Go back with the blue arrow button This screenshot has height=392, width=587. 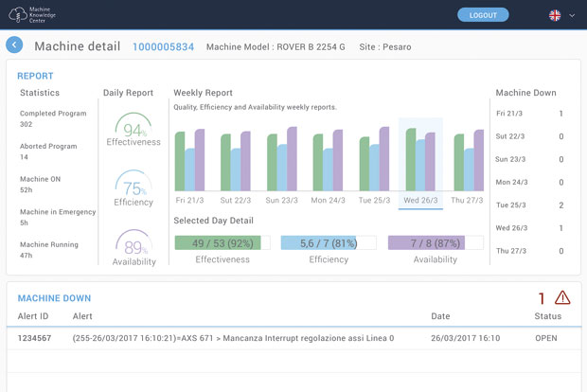tap(14, 45)
